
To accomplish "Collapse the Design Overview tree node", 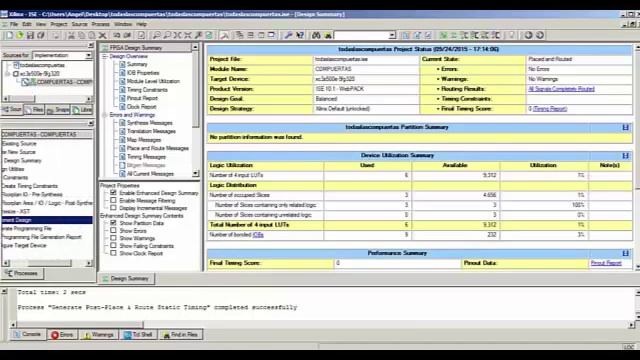I will [x=105, y=56].
